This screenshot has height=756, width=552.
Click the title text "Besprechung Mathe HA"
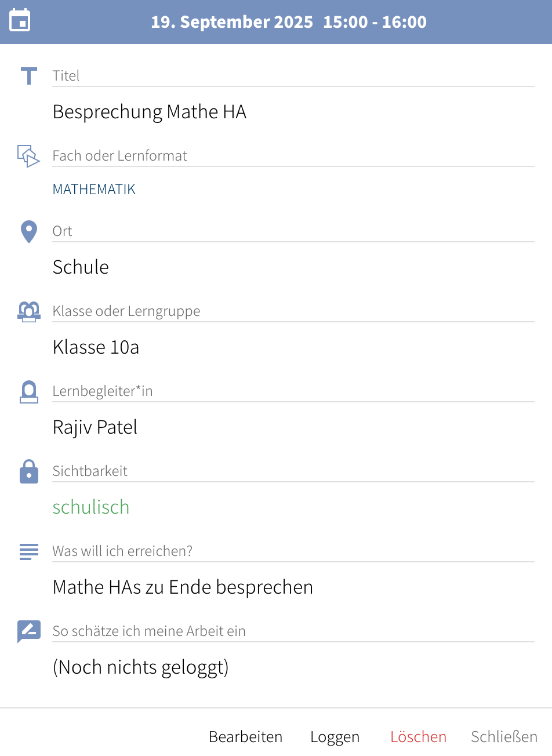150,112
